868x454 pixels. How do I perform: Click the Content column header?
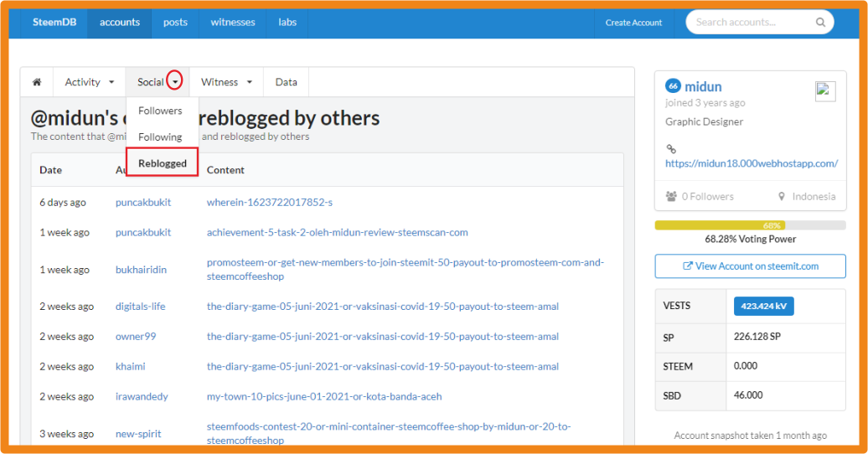tap(225, 170)
